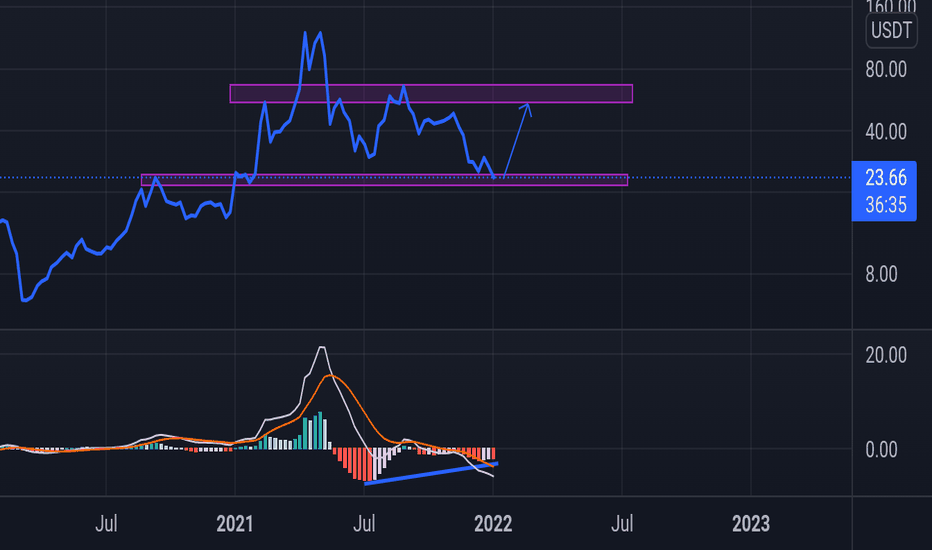The image size is (932, 550).
Task: Click the 2023 time axis label
Action: 751,524
